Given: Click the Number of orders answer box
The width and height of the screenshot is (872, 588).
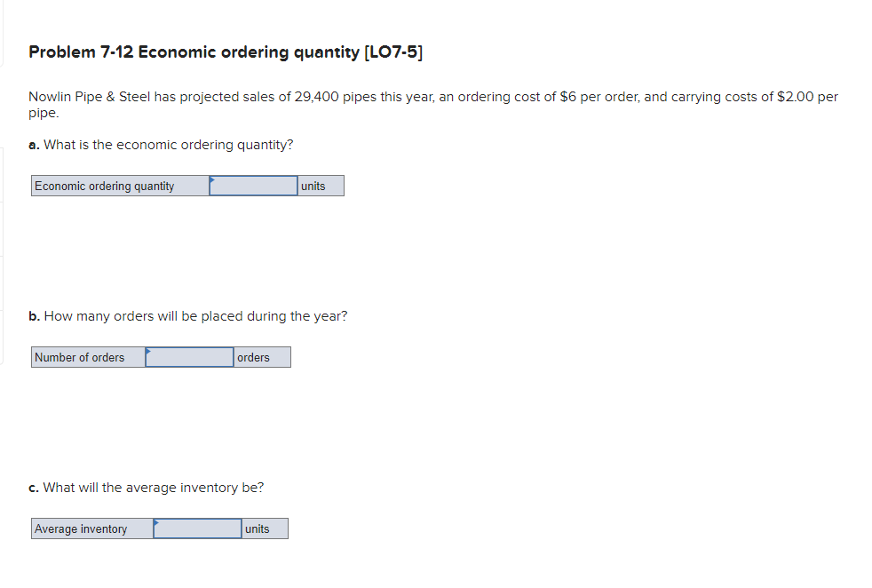Looking at the screenshot, I should (189, 357).
